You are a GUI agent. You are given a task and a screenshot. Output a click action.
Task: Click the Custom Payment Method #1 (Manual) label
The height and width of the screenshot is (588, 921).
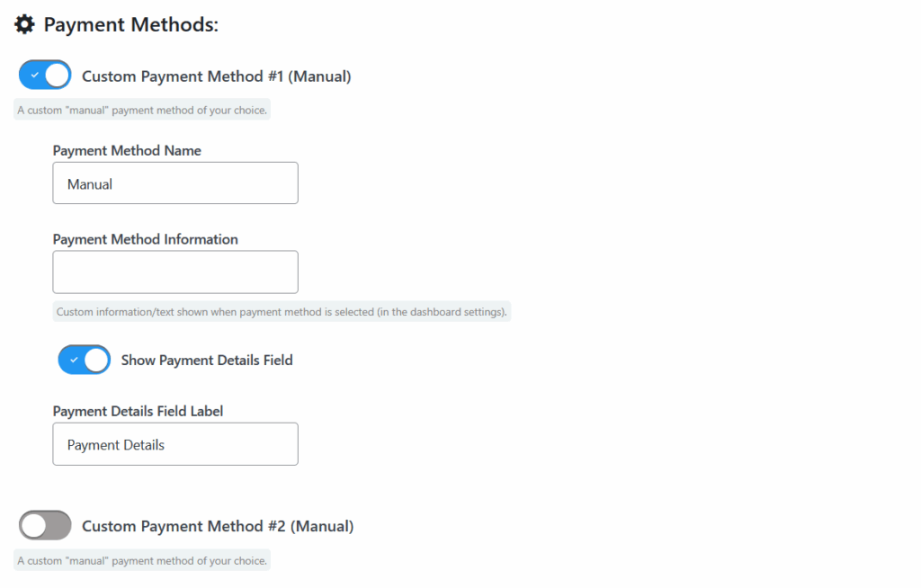pyautogui.click(x=216, y=76)
